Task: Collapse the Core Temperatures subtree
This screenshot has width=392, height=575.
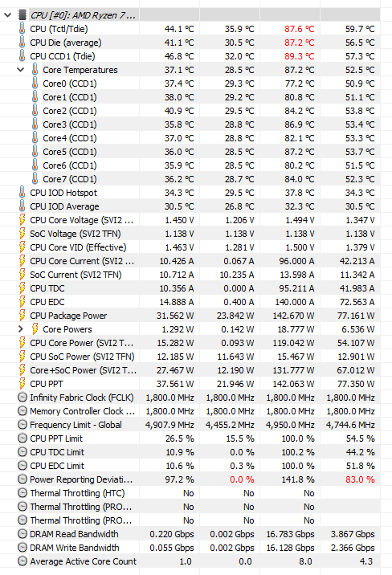Action: (x=21, y=70)
